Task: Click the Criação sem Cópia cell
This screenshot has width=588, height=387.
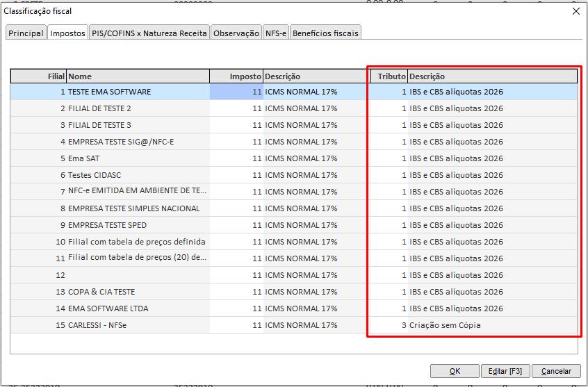Action: pyautogui.click(x=445, y=325)
